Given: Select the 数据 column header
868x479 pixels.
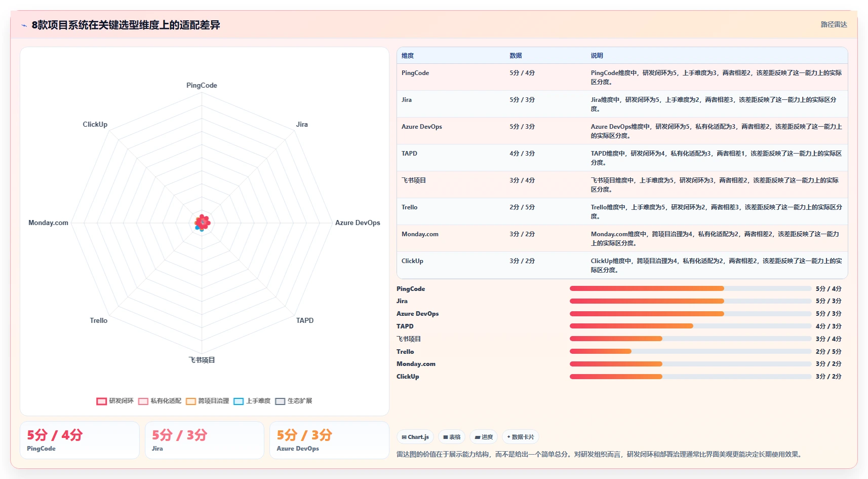Looking at the screenshot, I should (x=516, y=56).
